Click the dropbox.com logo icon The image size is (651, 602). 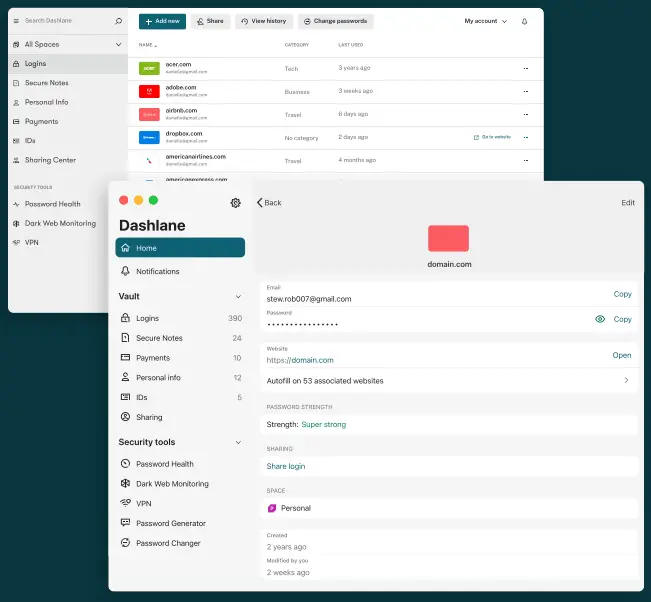pos(149,137)
